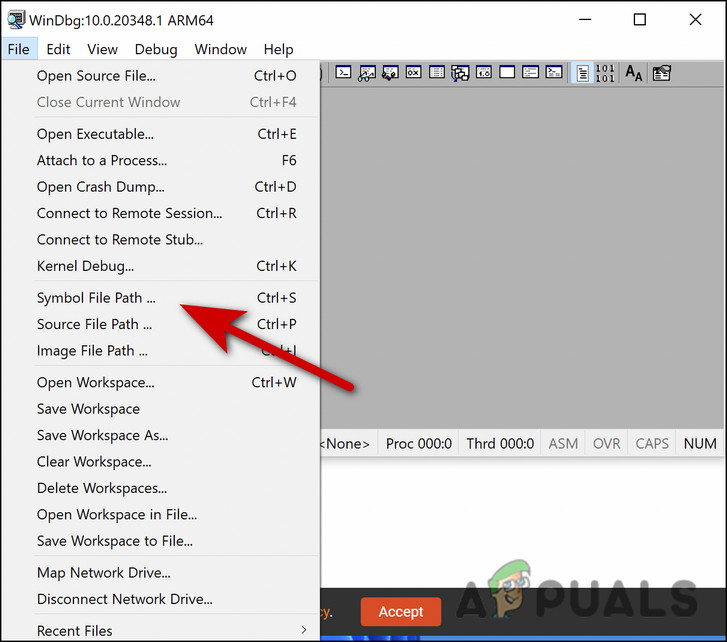This screenshot has width=727, height=642.
Task: Open the Command window from toolbar
Action: 343,73
